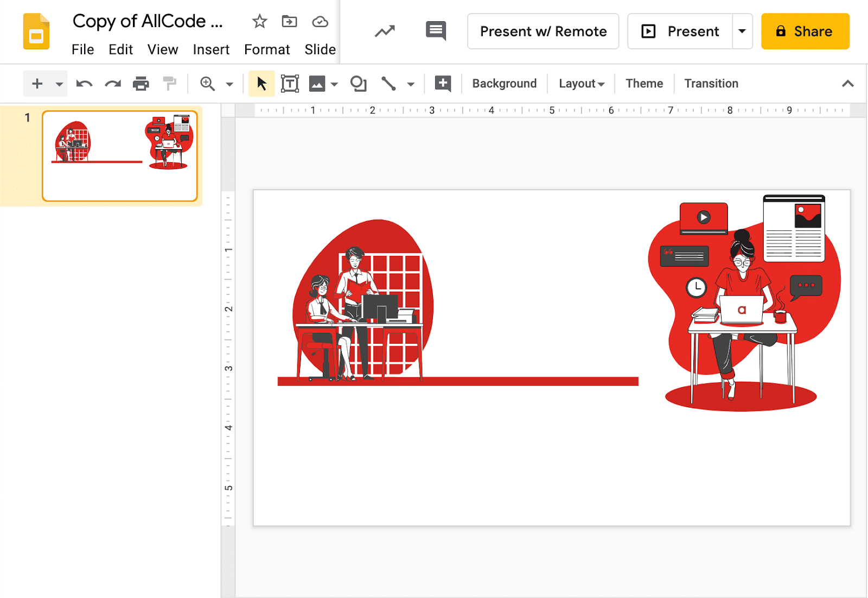
Task: Select the Line tool
Action: point(390,83)
